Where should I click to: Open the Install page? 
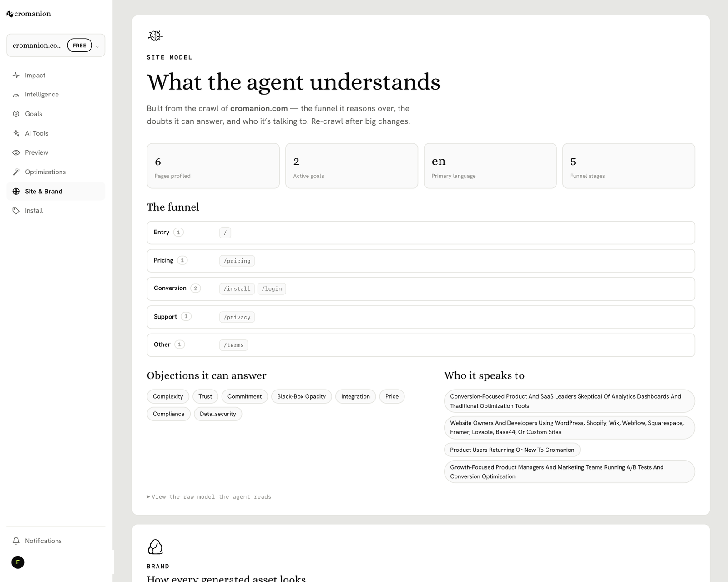point(56,211)
